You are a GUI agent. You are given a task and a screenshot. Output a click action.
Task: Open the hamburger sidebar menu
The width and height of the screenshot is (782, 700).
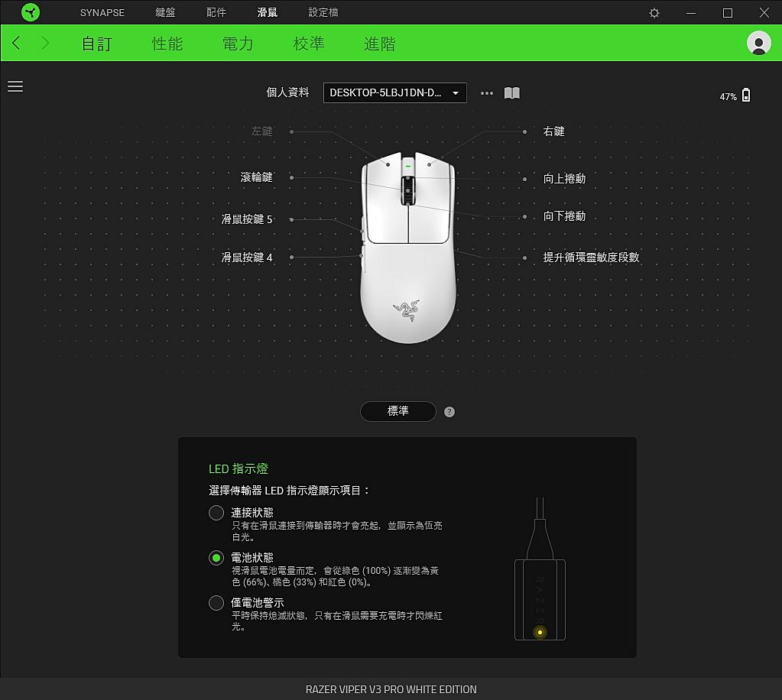[15, 86]
